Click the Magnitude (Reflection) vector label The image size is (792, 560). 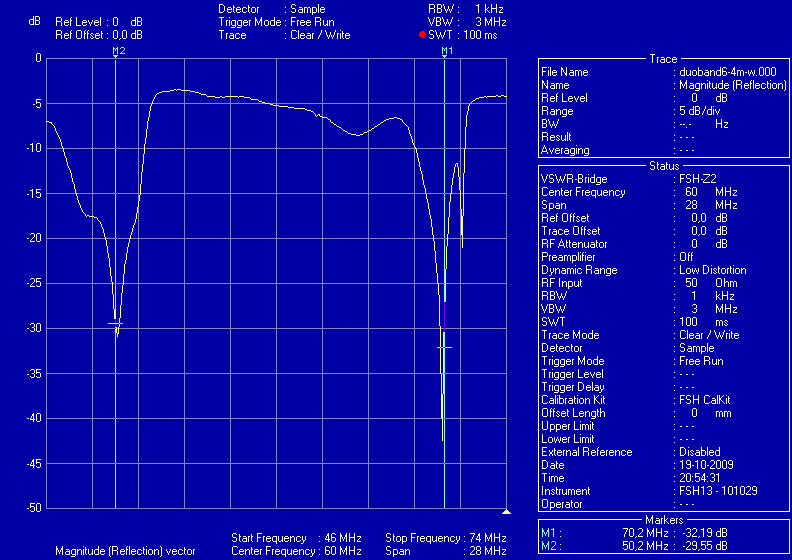(125, 551)
